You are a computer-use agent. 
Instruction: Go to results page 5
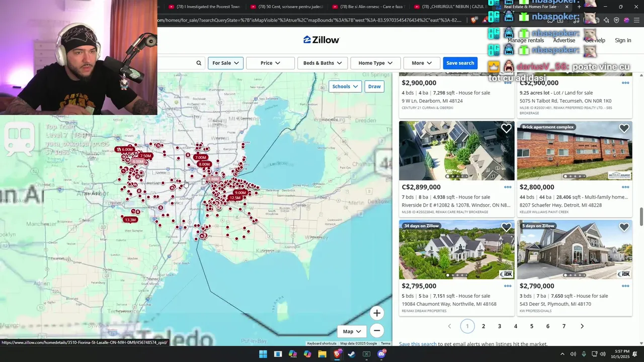point(532,326)
